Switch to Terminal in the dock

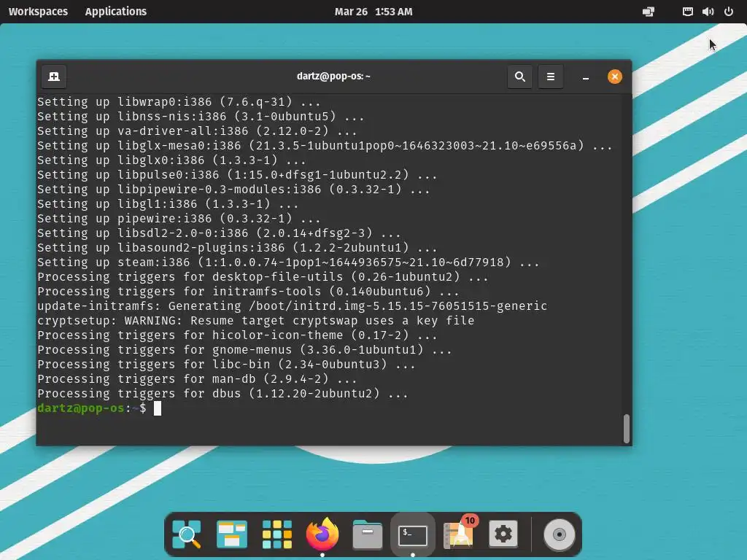click(x=413, y=535)
